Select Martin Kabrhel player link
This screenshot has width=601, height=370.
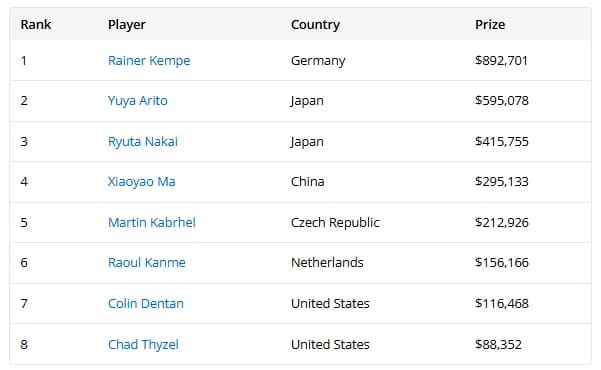[x=152, y=222]
